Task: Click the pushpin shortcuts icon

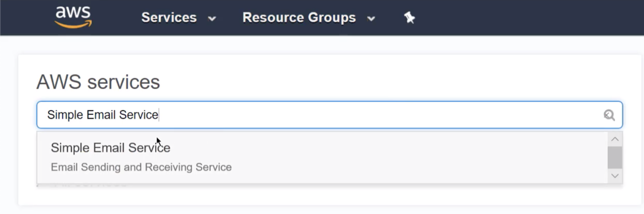Action: tap(410, 18)
